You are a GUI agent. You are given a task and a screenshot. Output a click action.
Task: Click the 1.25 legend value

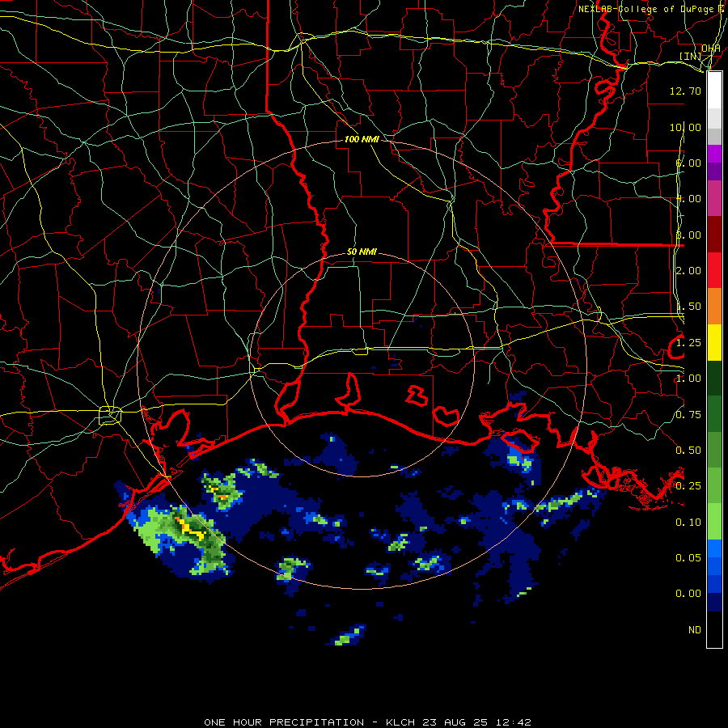tap(688, 343)
